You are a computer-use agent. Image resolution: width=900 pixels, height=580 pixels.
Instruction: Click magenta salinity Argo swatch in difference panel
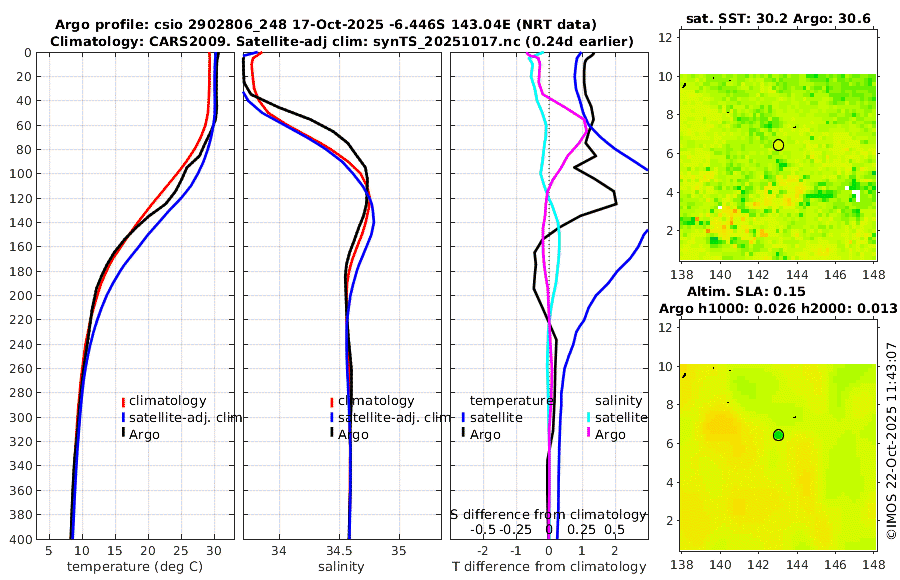588,433
